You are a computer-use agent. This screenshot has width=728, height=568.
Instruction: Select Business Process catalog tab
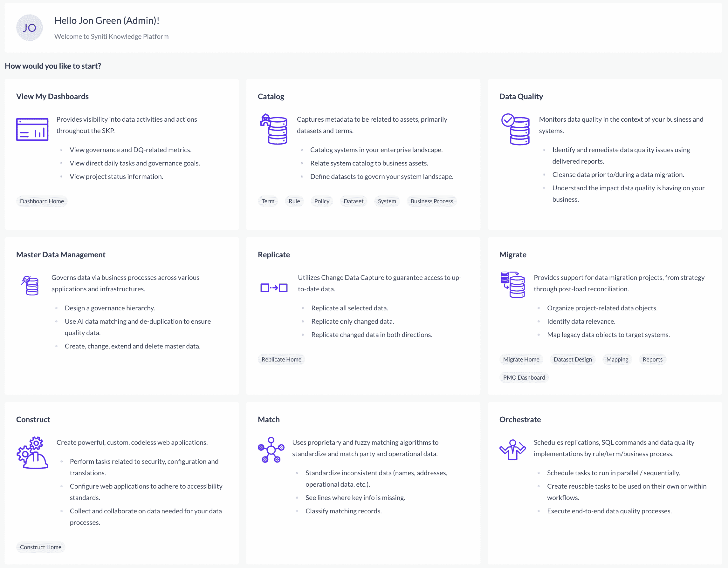(x=432, y=201)
